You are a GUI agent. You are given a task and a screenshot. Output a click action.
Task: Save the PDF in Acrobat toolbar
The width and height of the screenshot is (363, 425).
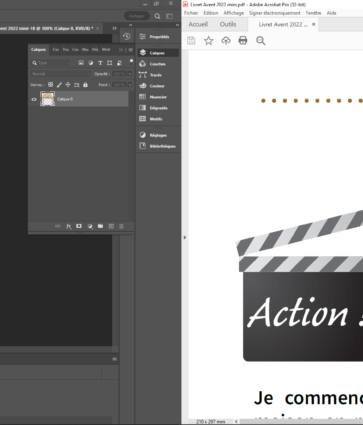[x=191, y=41]
